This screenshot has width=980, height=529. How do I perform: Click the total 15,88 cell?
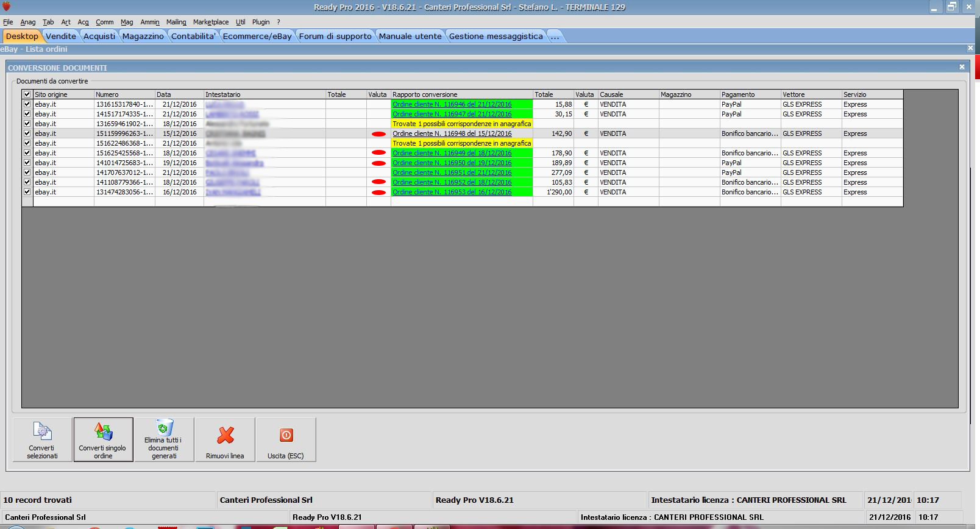(x=553, y=104)
